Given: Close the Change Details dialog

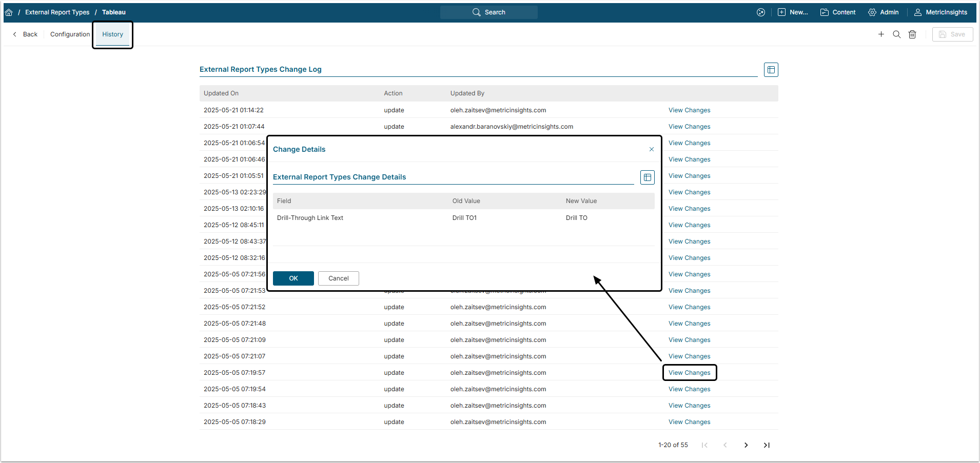Looking at the screenshot, I should [652, 149].
